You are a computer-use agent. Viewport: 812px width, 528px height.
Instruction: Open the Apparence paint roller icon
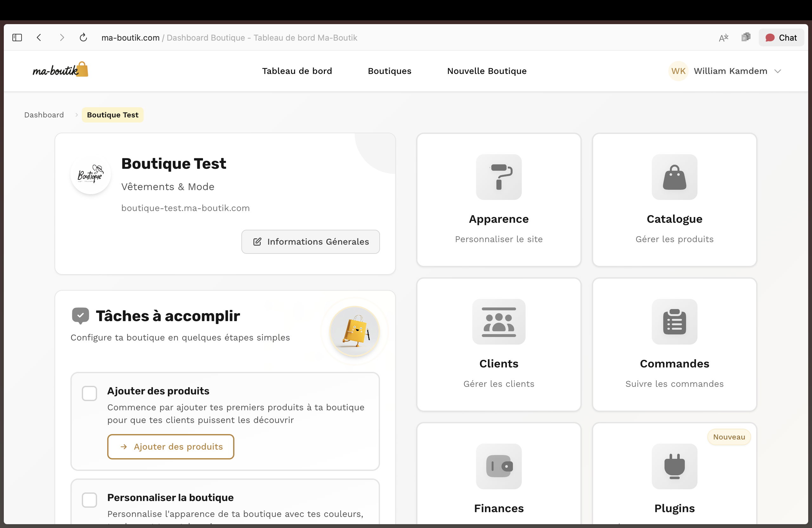point(498,177)
